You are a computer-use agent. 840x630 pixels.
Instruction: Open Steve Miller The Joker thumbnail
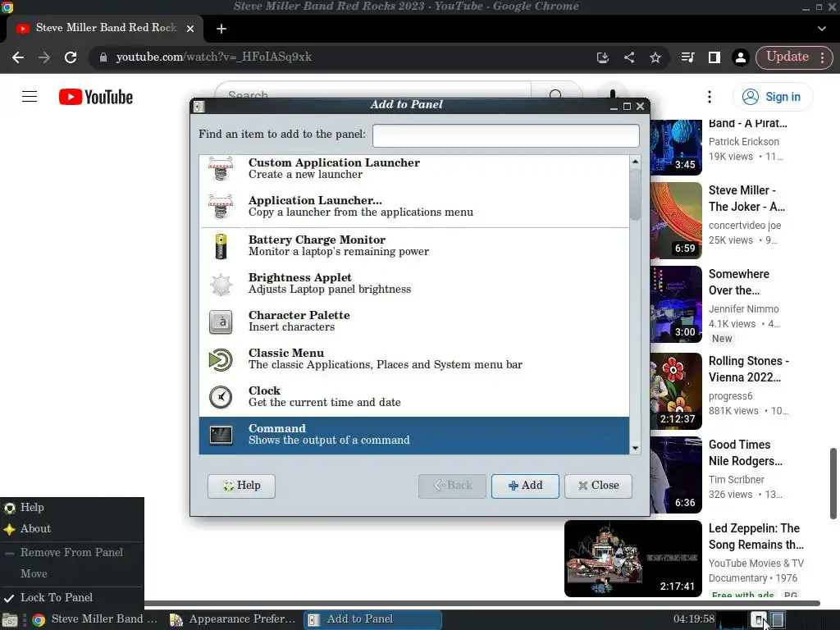click(676, 220)
